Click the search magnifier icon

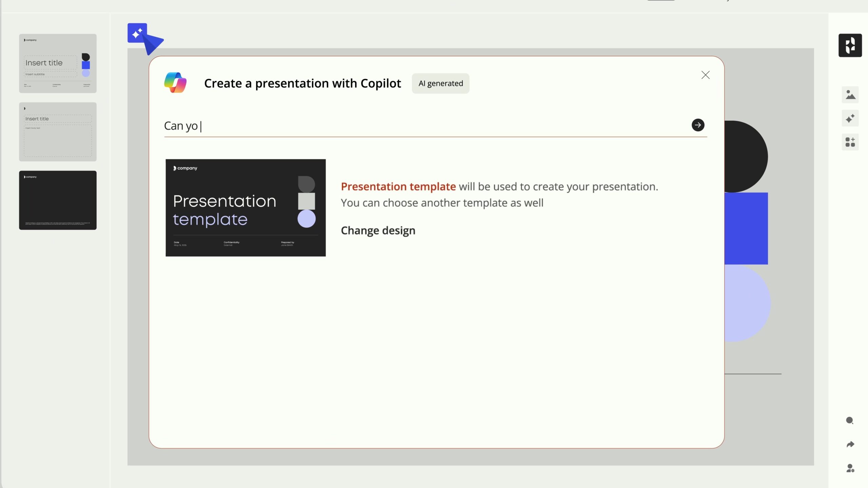849,420
